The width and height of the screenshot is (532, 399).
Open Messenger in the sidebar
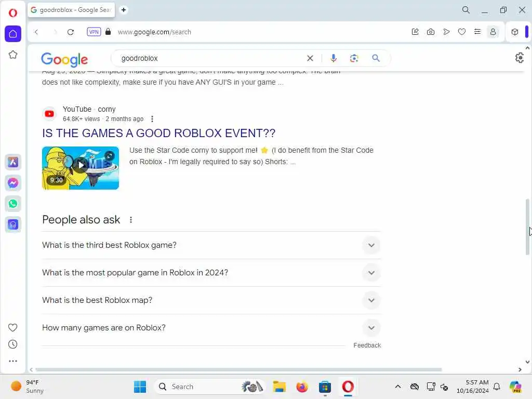click(x=13, y=183)
